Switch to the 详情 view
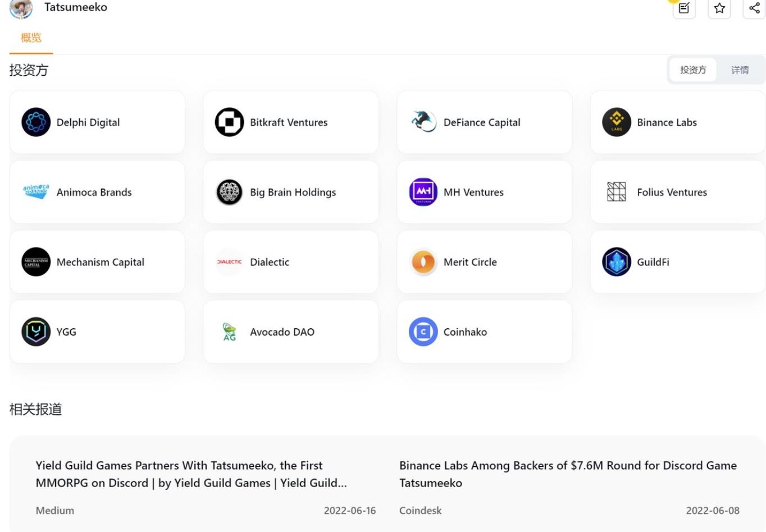The image size is (766, 532). [x=740, y=70]
